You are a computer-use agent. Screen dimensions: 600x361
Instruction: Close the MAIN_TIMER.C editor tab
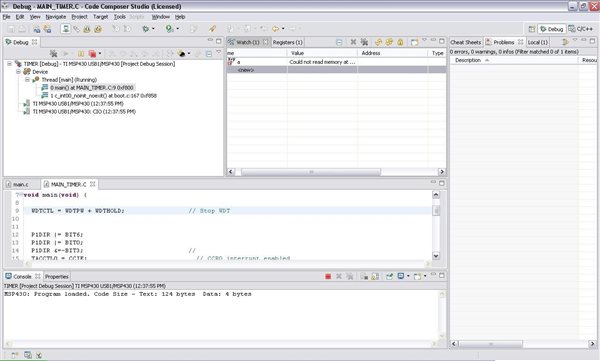click(93, 184)
